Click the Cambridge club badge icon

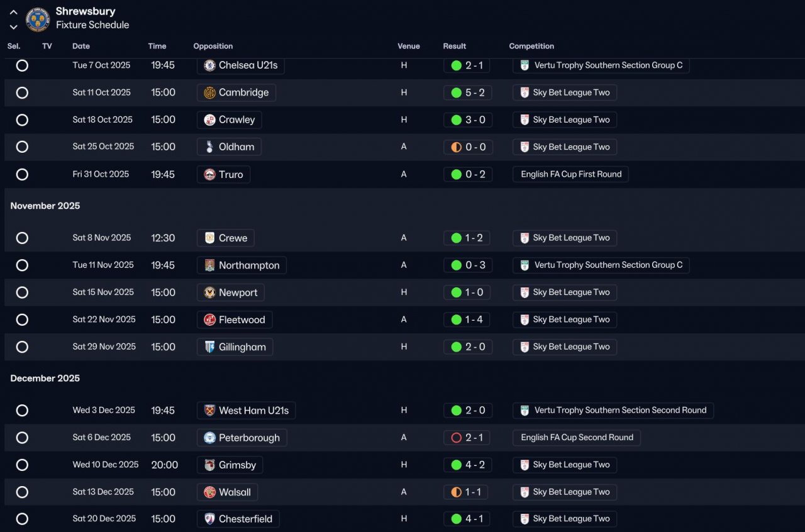click(x=210, y=93)
